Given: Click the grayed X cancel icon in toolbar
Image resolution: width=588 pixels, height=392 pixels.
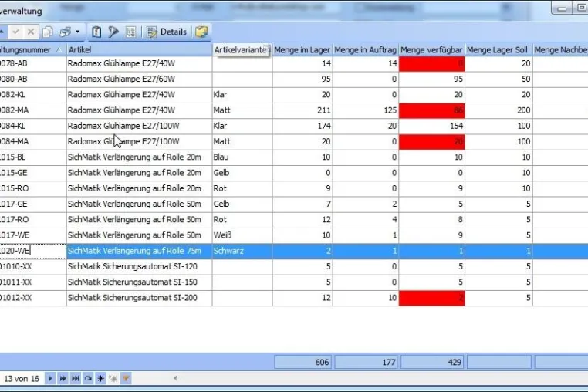Looking at the screenshot, I should pos(31,32).
